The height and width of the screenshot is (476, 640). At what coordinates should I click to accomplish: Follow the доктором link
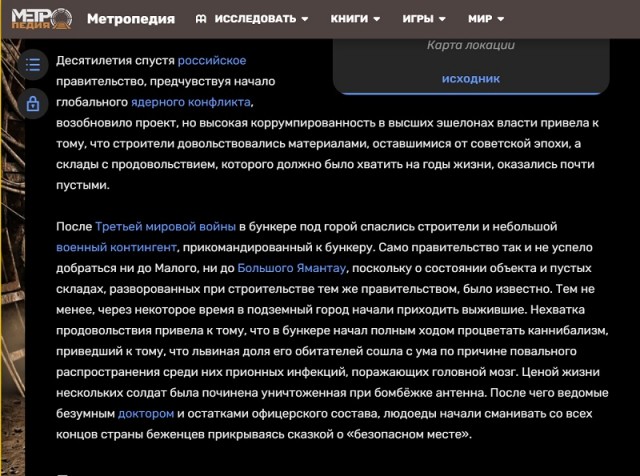pyautogui.click(x=146, y=414)
